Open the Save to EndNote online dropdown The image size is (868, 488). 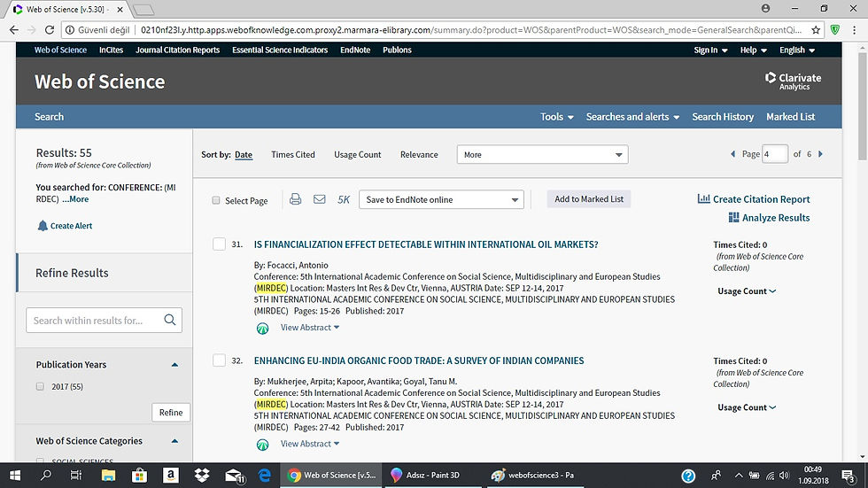[x=441, y=200]
